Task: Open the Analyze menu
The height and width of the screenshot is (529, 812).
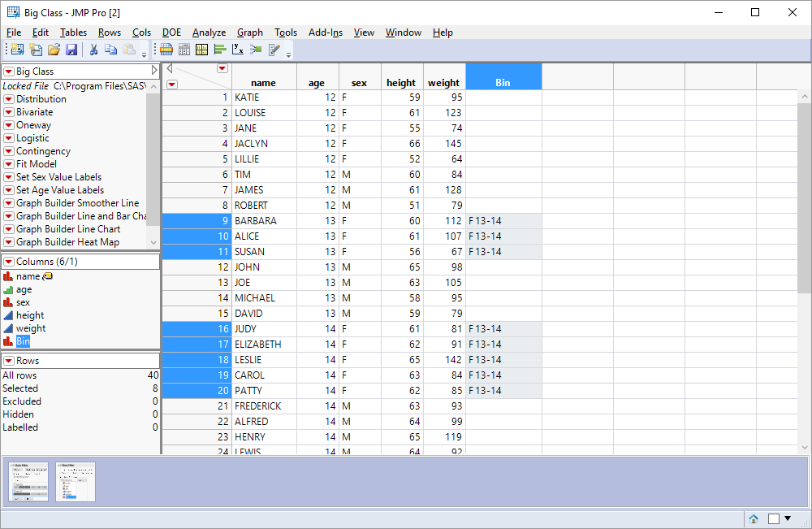Action: point(209,33)
